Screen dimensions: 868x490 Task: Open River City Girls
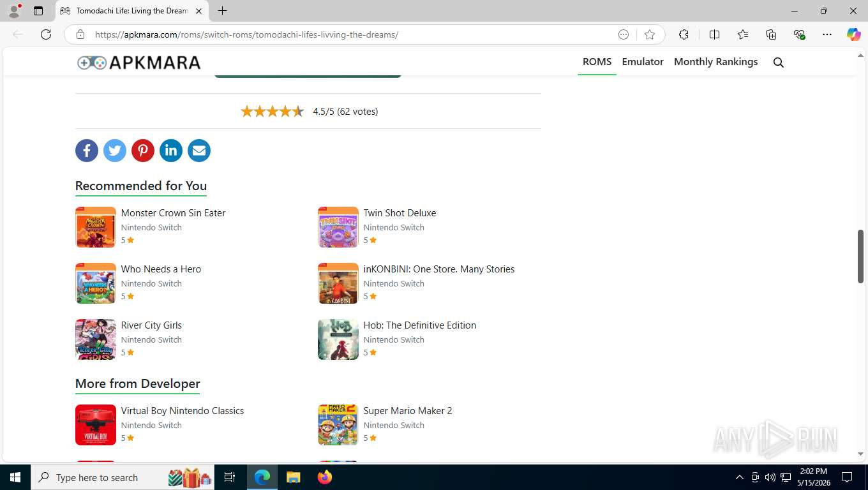tap(151, 325)
